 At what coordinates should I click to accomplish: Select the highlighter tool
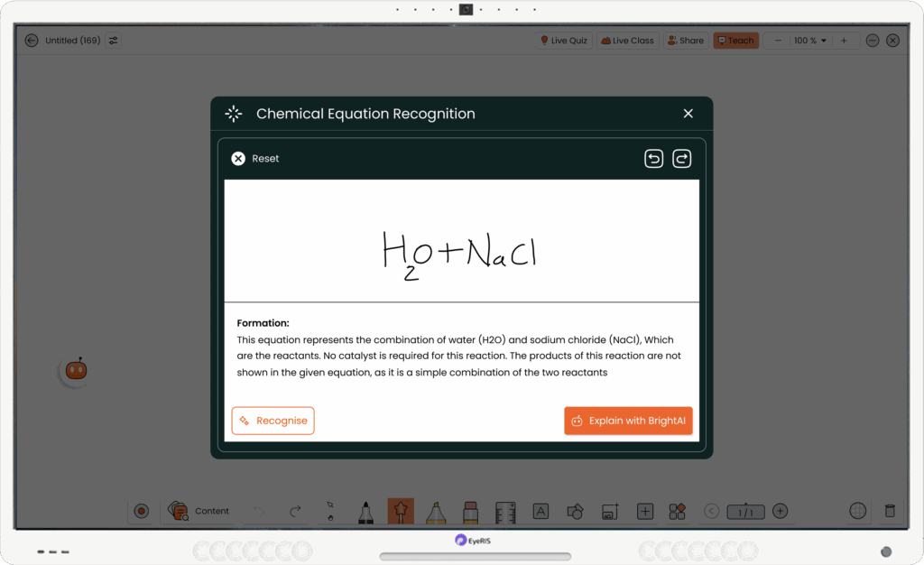(x=436, y=512)
